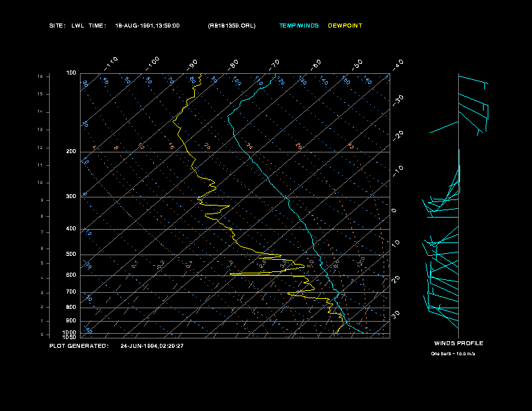Click the 7 km mark on height axis
The image size is (532, 411).
[x=42, y=232]
